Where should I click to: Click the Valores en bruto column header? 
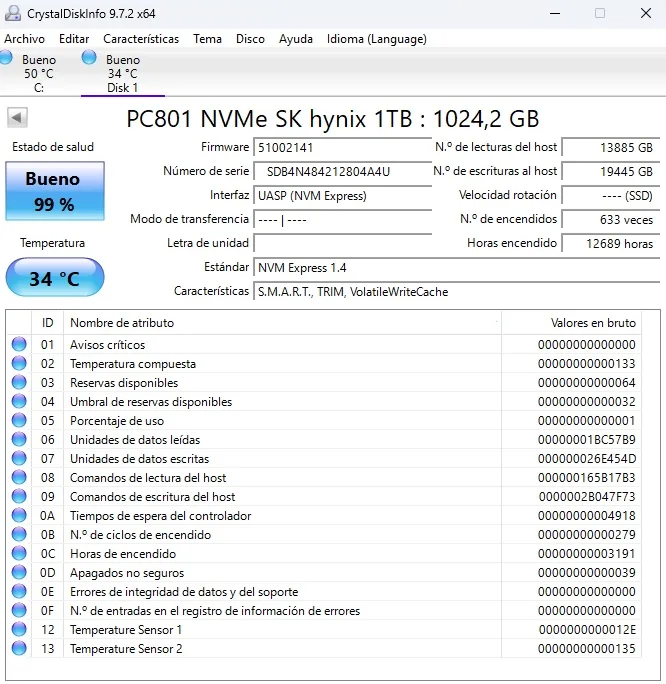pos(571,323)
